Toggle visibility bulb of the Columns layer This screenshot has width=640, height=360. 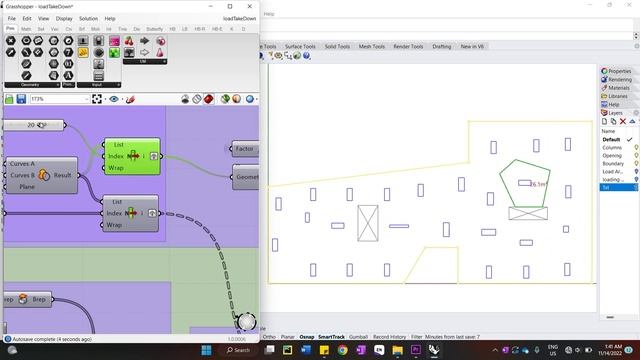[636, 148]
